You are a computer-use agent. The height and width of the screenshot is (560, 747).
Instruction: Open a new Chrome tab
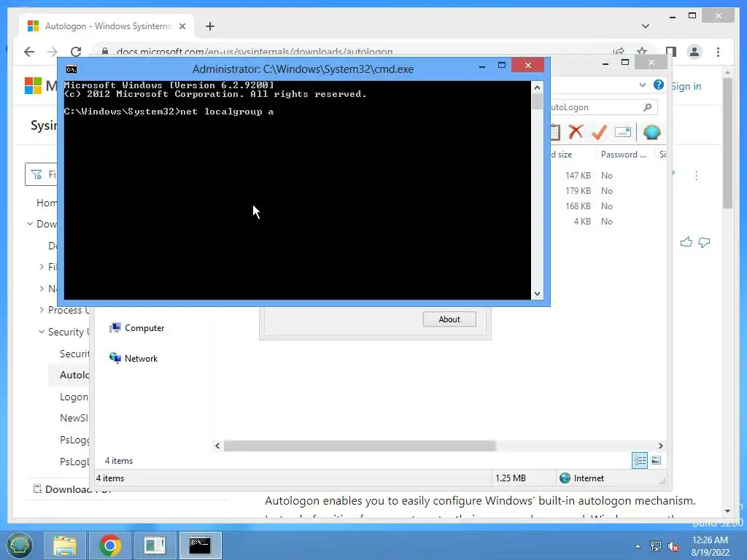210,26
